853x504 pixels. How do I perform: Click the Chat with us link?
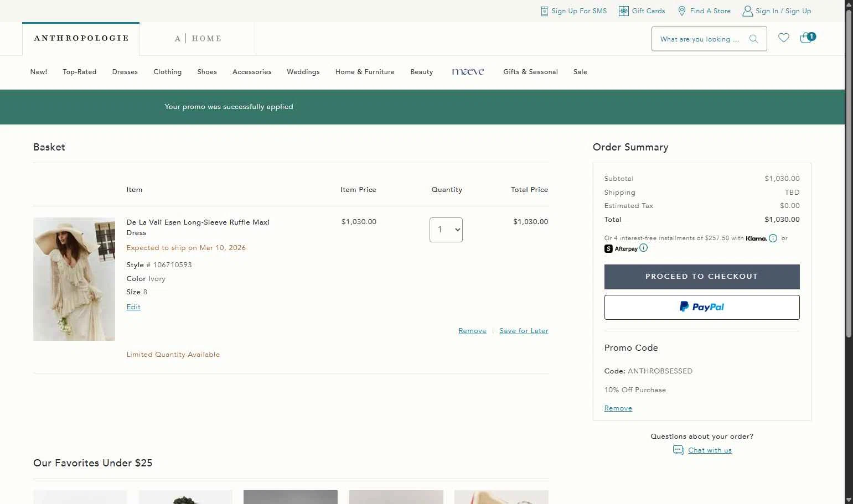tap(710, 450)
